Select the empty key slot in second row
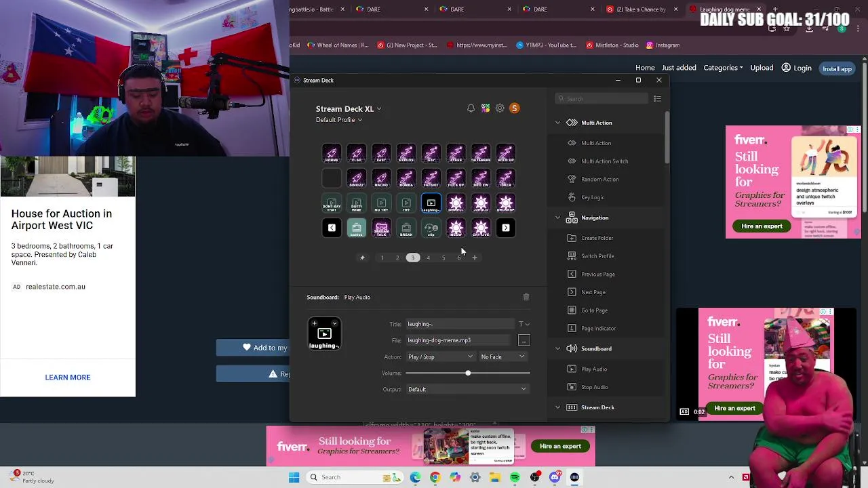This screenshot has width=868, height=488. [332, 178]
